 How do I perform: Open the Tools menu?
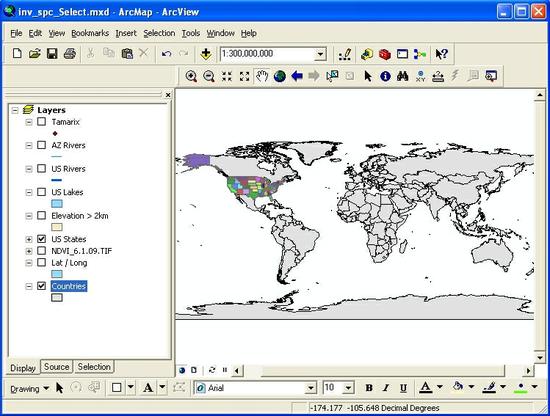pyautogui.click(x=191, y=33)
